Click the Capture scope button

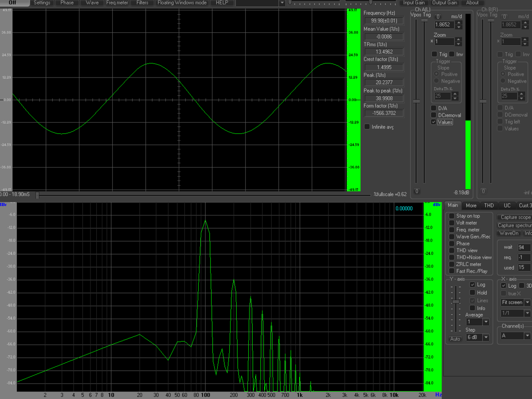click(515, 217)
